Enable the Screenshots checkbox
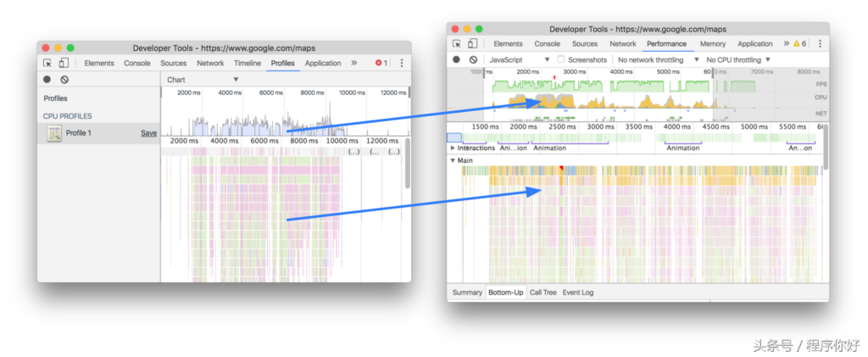 coord(560,60)
